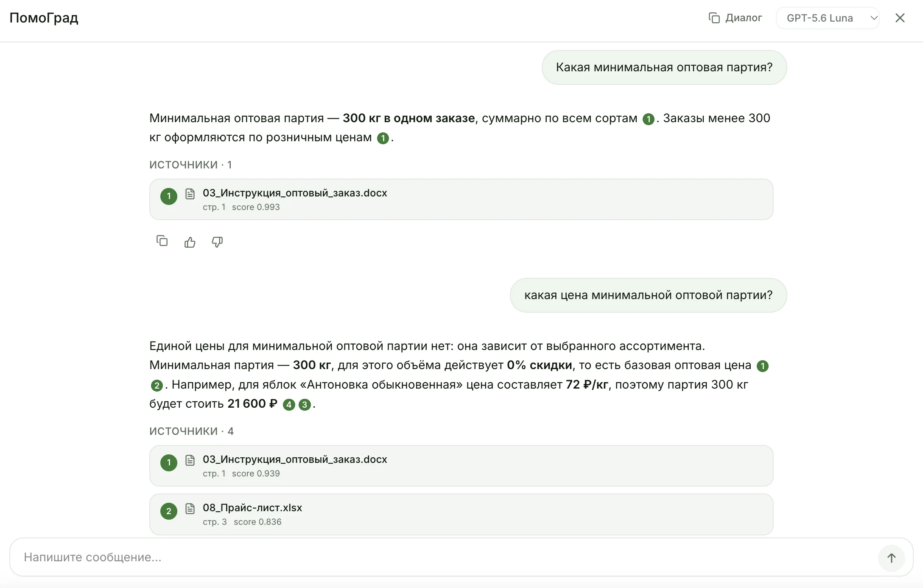
Task: Copy the first assistant answer
Action: coord(162,241)
